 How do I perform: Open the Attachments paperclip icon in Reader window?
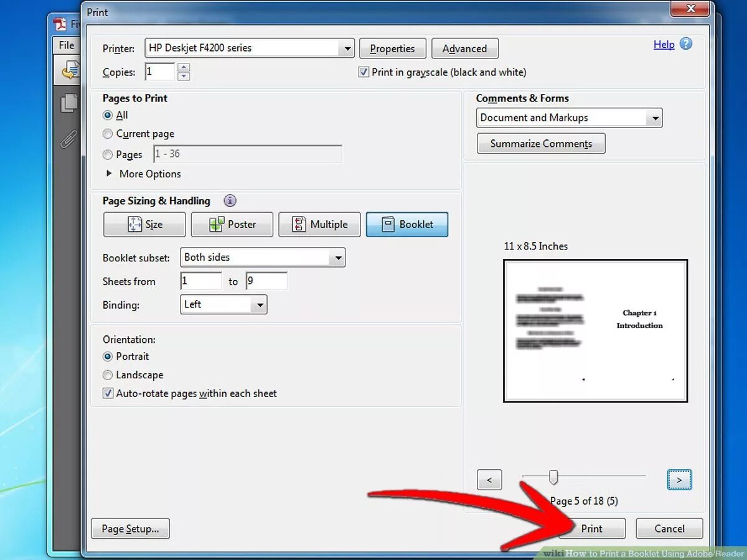click(x=68, y=139)
